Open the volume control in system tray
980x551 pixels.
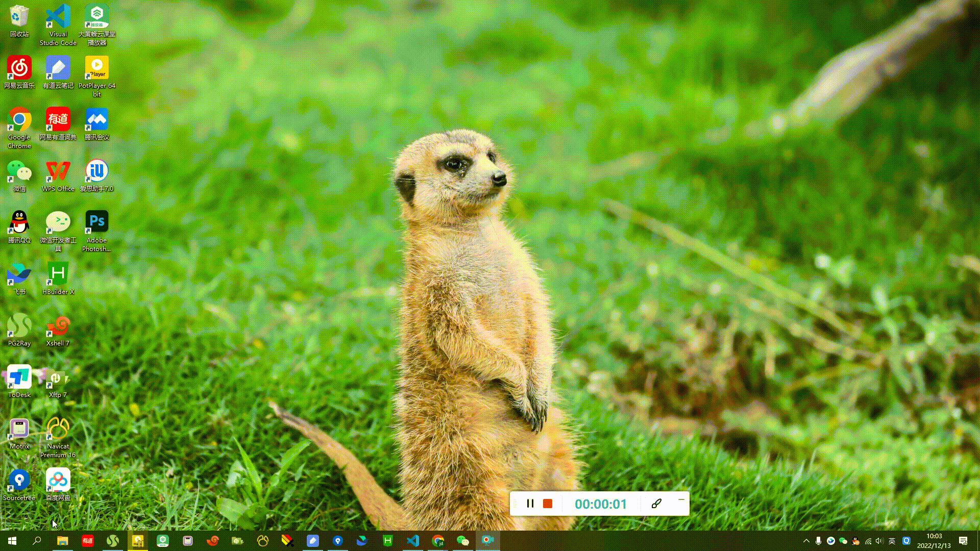pyautogui.click(x=879, y=541)
